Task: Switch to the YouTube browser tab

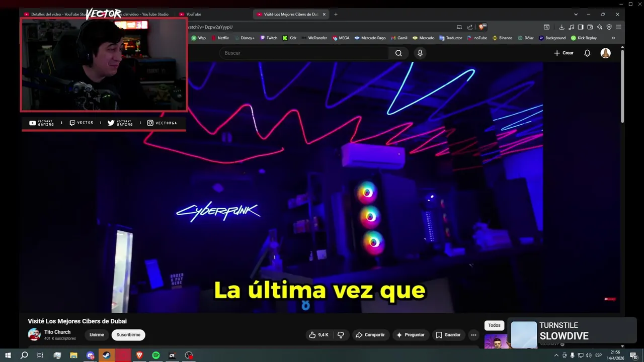Action: (194, 14)
